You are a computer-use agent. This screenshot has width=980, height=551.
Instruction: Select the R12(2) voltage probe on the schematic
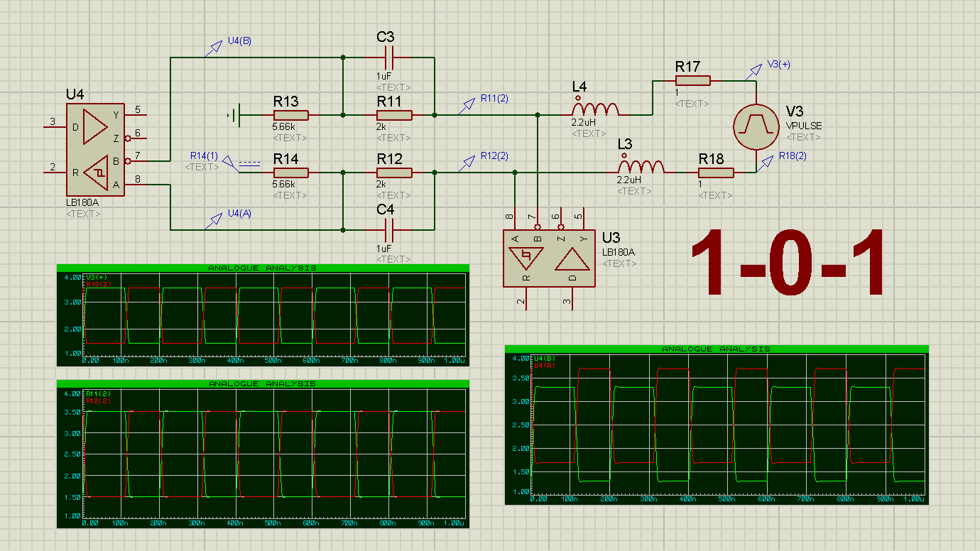point(466,163)
